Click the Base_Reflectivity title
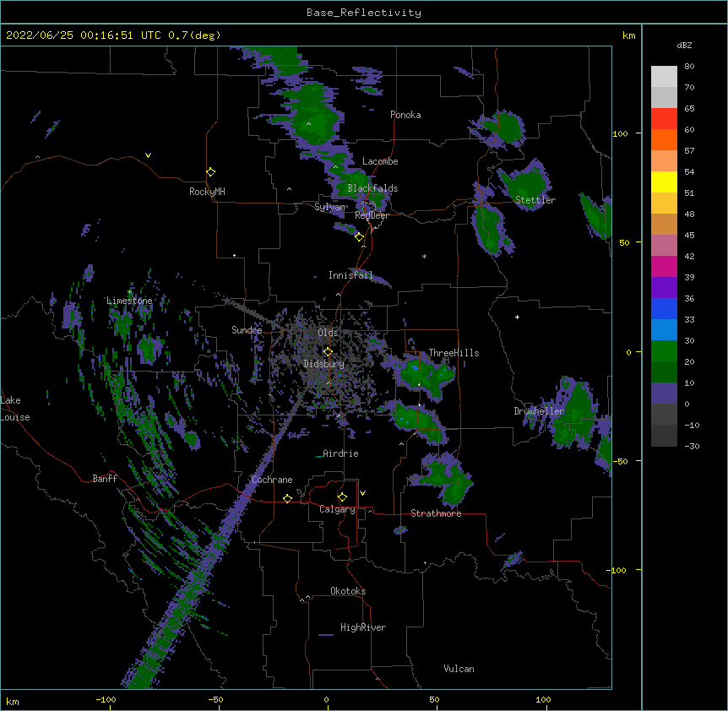Viewport: 728px width, 711px height. tap(364, 13)
